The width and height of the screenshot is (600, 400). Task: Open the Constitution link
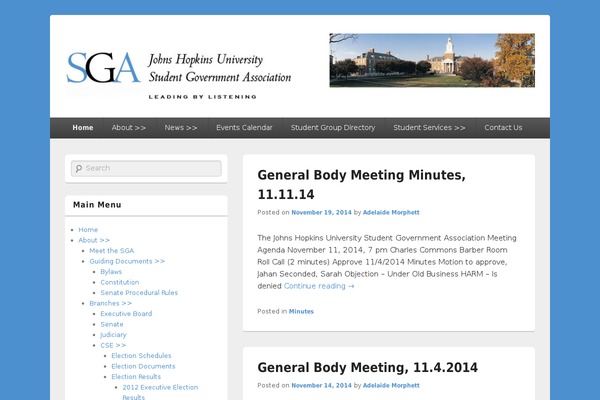[x=120, y=282]
